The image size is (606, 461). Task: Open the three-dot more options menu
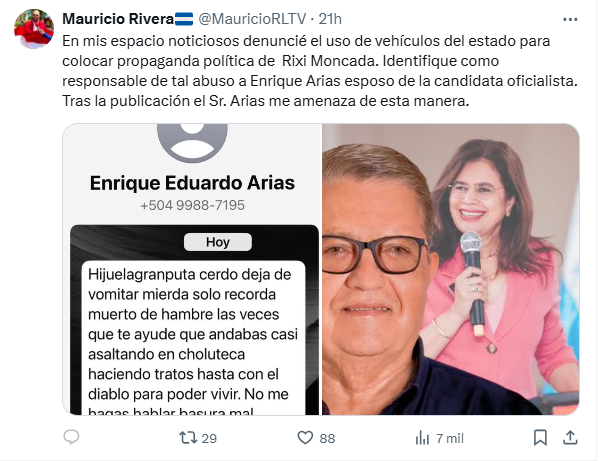(x=570, y=19)
